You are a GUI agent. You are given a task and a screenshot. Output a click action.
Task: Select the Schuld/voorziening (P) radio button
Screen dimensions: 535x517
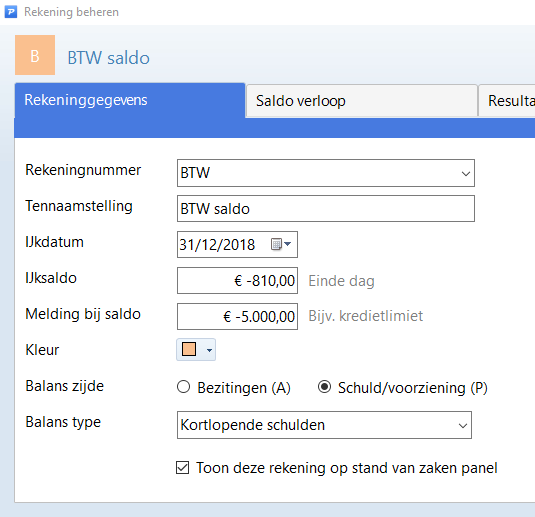click(324, 387)
